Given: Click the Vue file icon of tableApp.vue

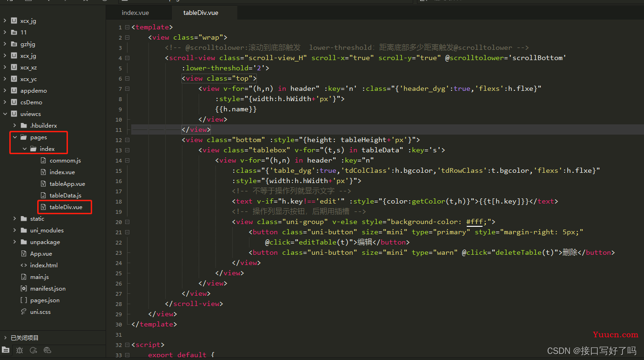Looking at the screenshot, I should click(43, 184).
